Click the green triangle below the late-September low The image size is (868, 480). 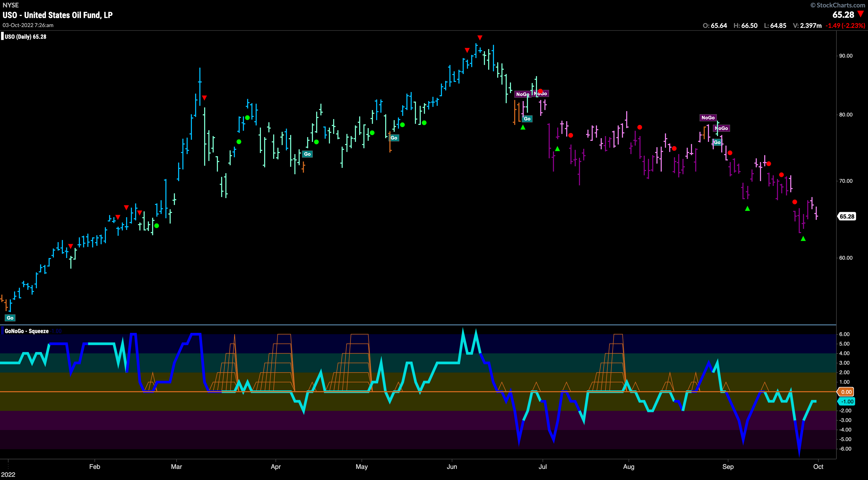[x=803, y=239]
